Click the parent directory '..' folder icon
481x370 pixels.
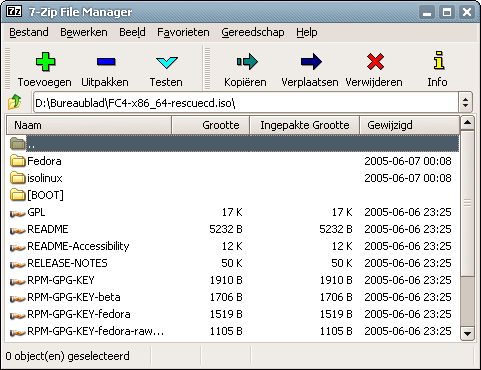click(x=18, y=144)
